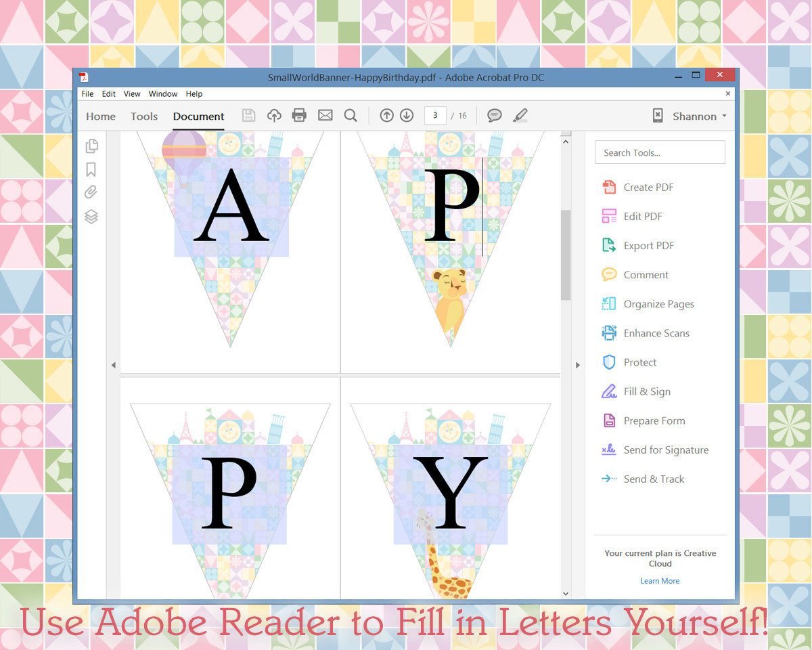Click the Enhance Scans tool icon
812x650 pixels.
click(x=609, y=332)
